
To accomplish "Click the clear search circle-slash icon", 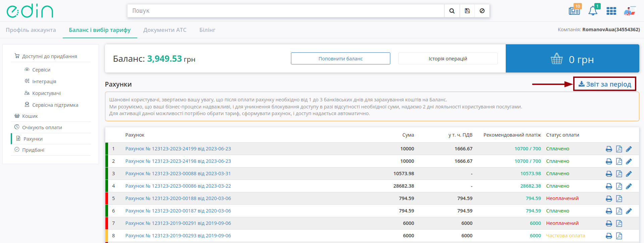I will 482,11.
